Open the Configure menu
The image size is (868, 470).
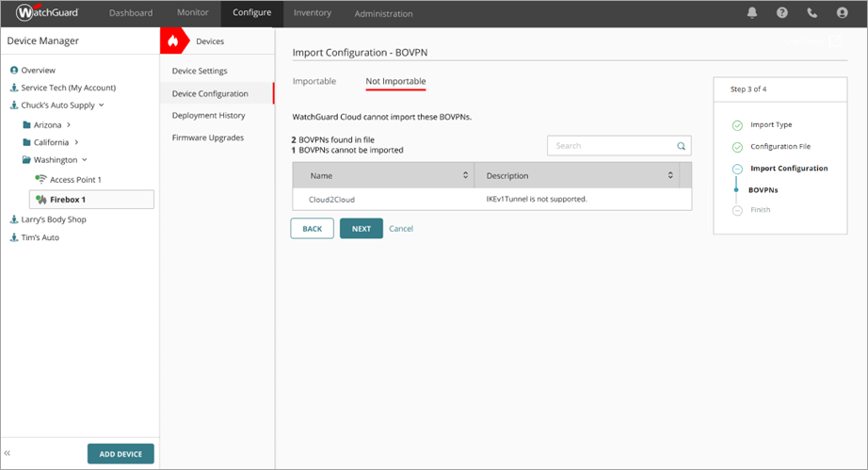click(x=252, y=13)
